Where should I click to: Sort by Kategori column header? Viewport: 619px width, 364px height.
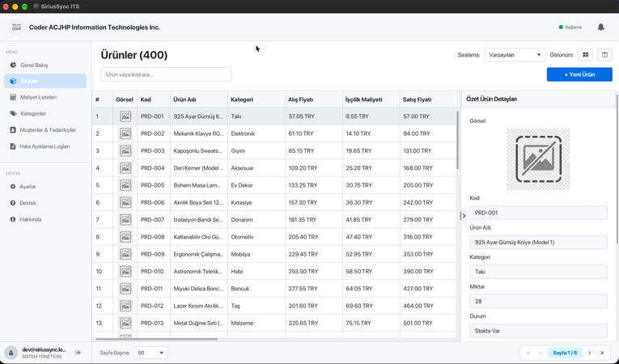257,99
